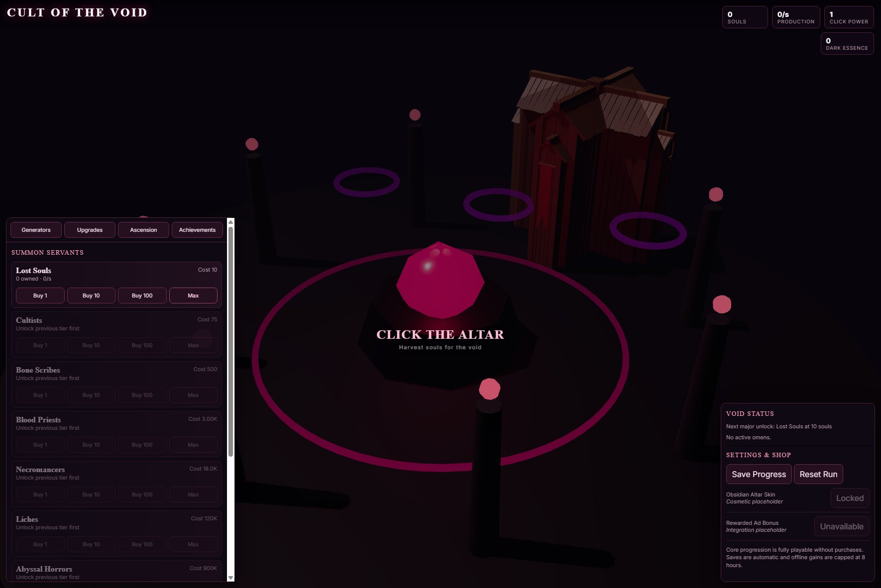Click Buy 10 under Liches
This screenshot has height=588, width=881.
(91, 544)
